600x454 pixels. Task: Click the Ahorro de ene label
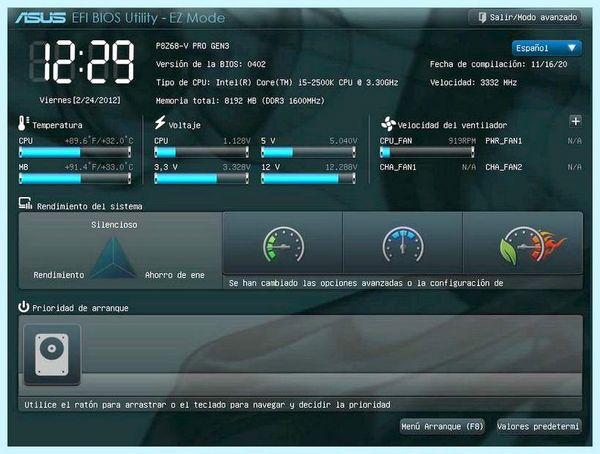pos(174,275)
